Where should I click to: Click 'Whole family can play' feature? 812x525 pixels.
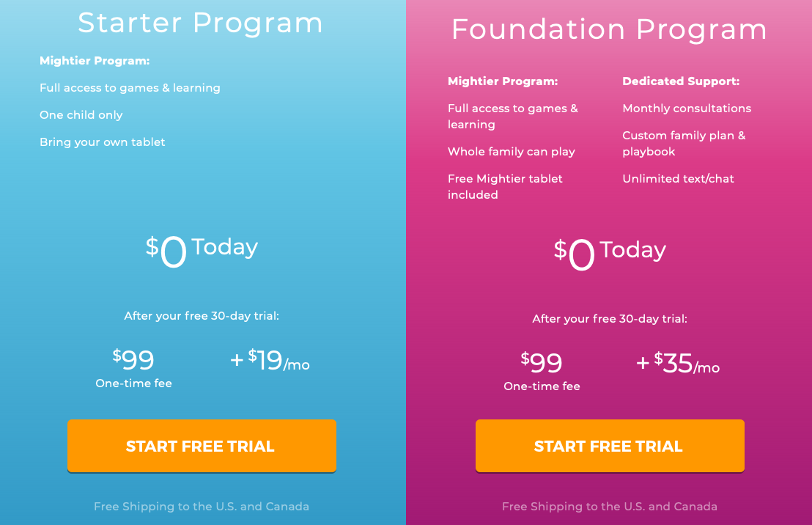click(x=511, y=152)
